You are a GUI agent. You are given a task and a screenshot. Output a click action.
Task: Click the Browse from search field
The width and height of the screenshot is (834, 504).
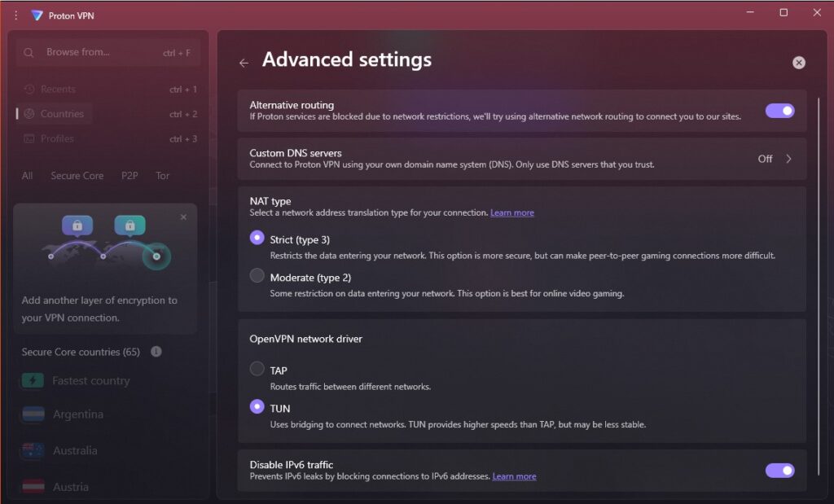click(x=108, y=53)
